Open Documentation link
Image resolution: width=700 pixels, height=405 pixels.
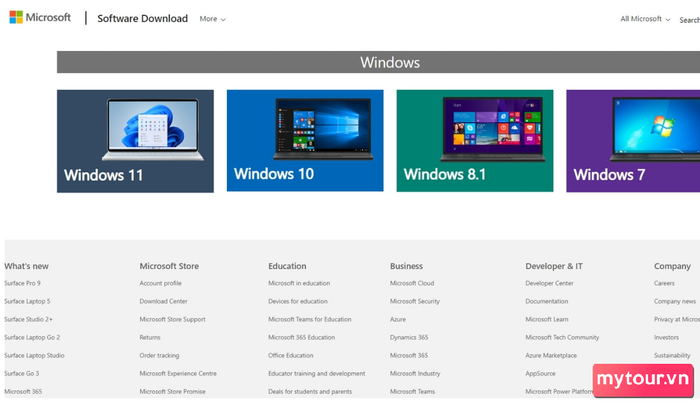click(546, 301)
